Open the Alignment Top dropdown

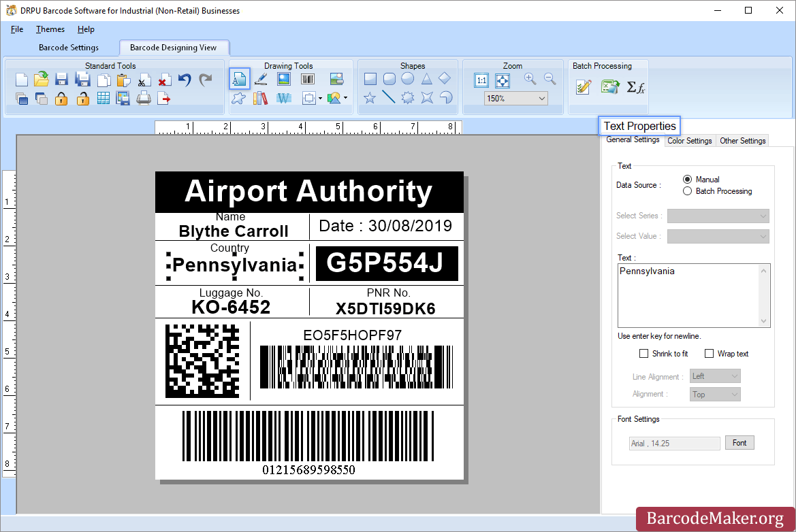click(x=715, y=395)
